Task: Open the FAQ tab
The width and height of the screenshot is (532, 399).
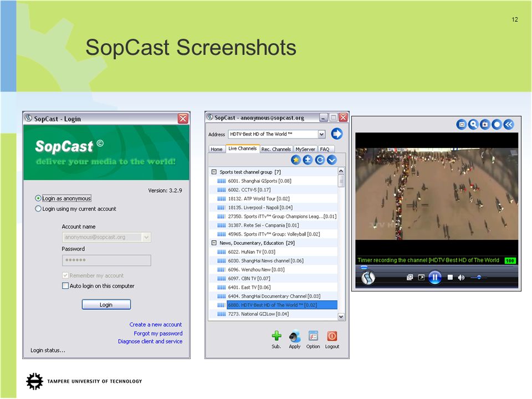Action: pos(325,149)
